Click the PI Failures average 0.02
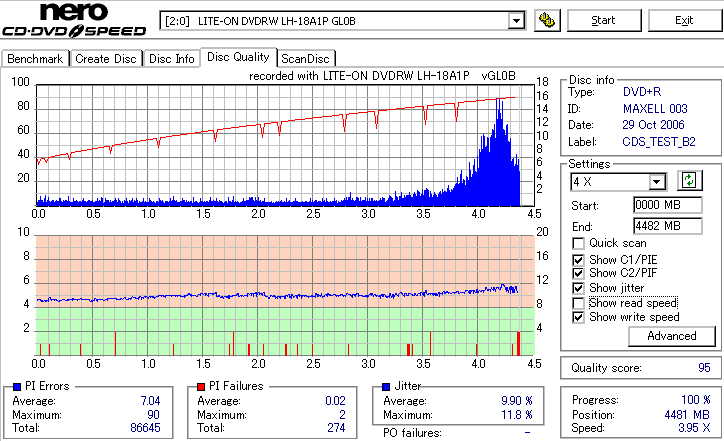The image size is (724, 441). click(335, 401)
